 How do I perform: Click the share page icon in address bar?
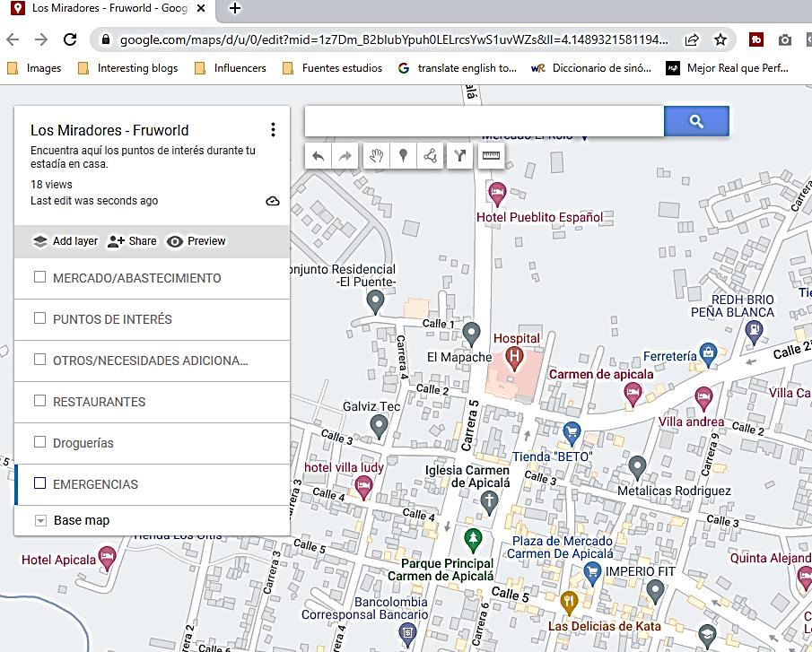(692, 39)
